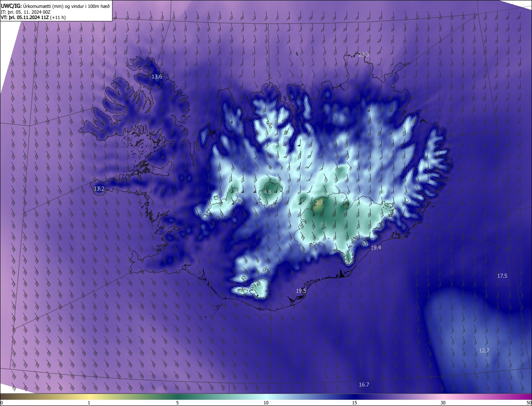The width and height of the screenshot is (532, 406).
Task: Click the valid time line ending "11Z (+11 h)"
Action: tap(33, 17)
